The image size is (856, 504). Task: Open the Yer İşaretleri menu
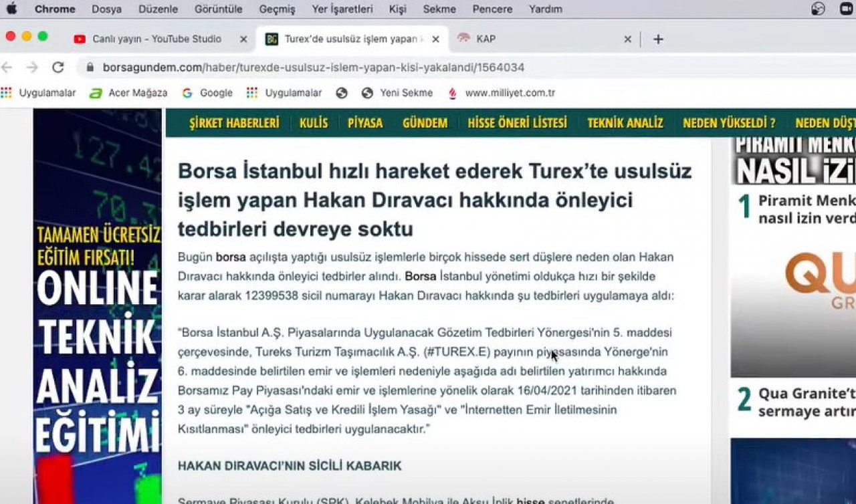[x=342, y=9]
